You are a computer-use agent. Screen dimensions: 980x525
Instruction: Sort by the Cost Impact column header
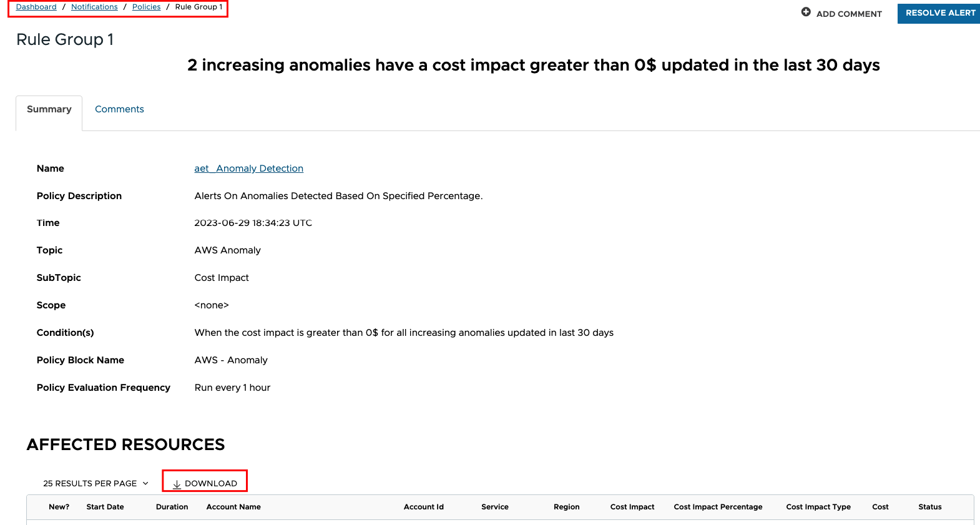pos(632,507)
